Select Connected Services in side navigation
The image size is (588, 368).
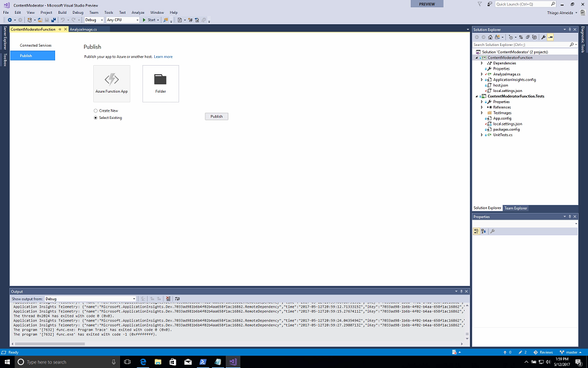pyautogui.click(x=35, y=45)
